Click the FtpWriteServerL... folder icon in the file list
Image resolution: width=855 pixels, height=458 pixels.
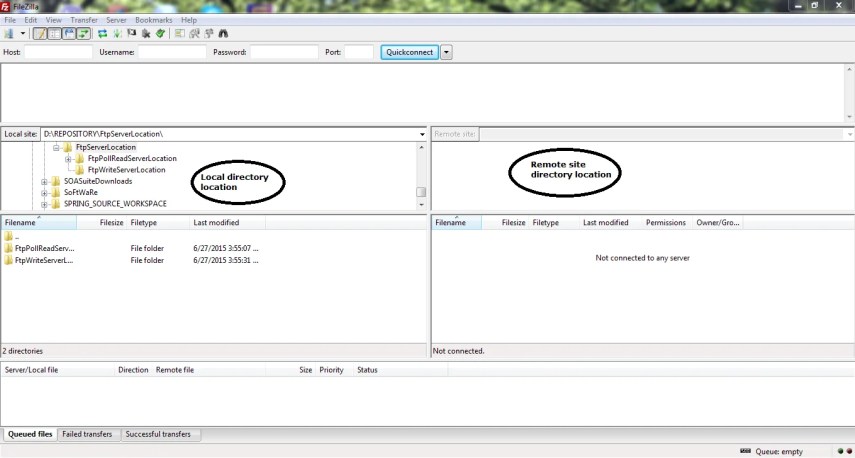[x=8, y=260]
